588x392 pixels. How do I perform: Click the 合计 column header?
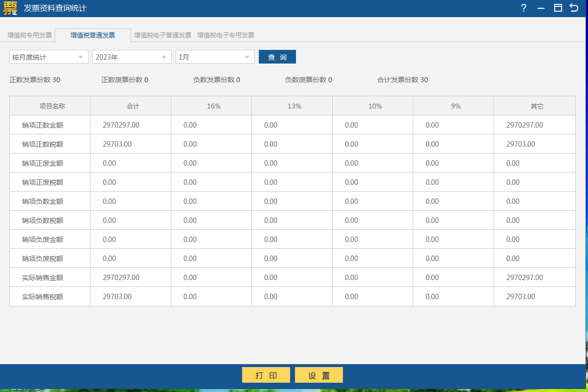[133, 106]
